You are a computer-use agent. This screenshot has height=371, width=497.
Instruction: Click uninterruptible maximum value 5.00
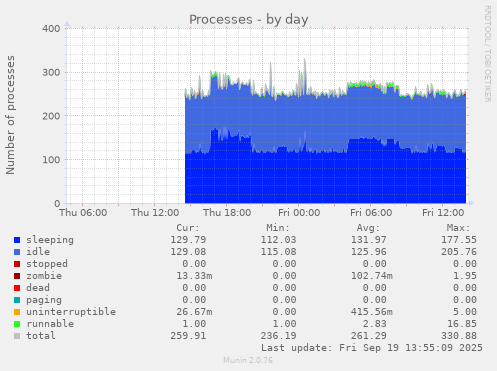(x=465, y=312)
